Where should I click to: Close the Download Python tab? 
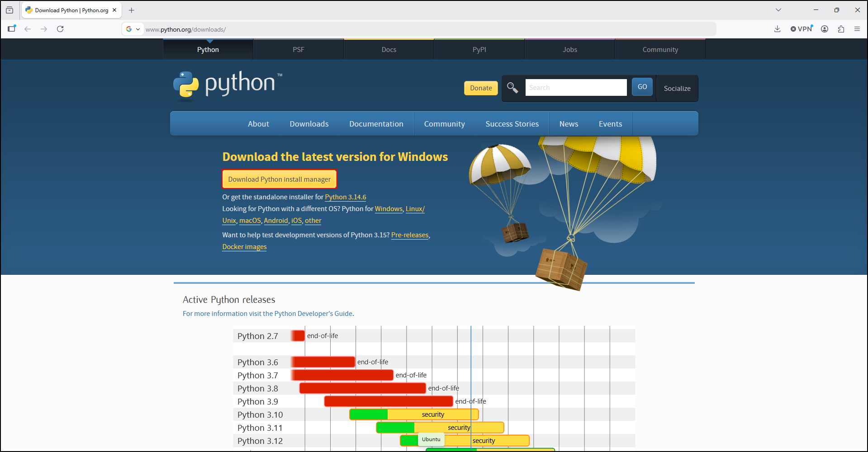click(x=114, y=10)
